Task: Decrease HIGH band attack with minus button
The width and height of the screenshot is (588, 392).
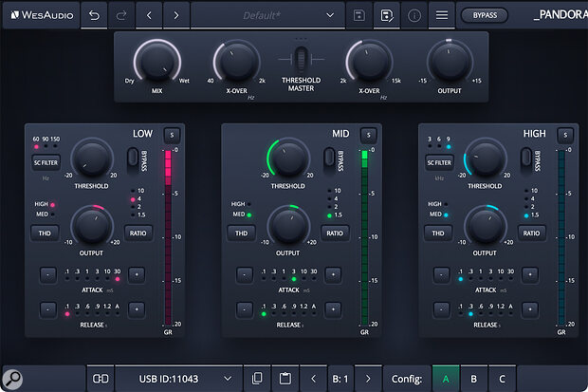Action: click(x=441, y=275)
